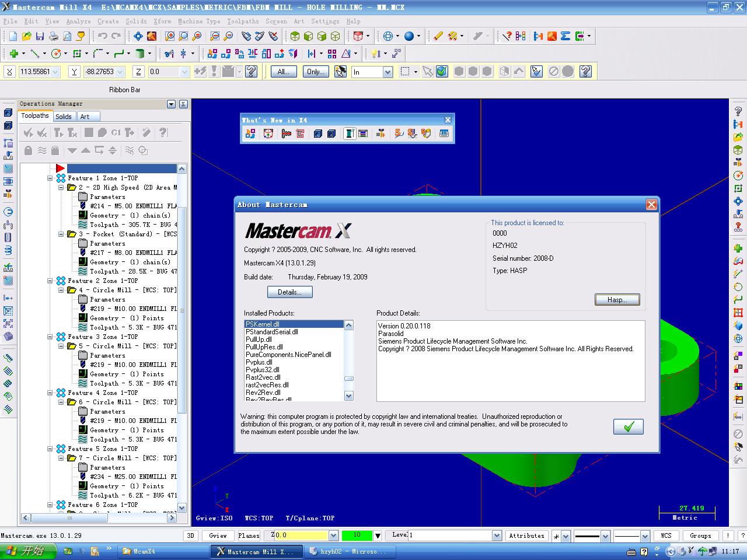Collapse the 2D High Speed operation node

pos(61,187)
